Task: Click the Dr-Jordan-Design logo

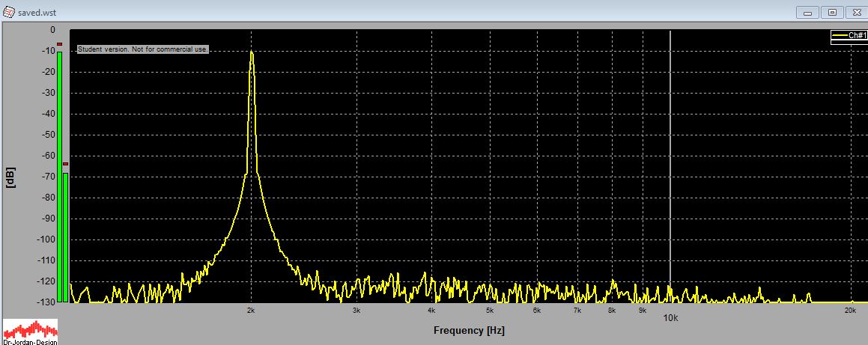Action: pyautogui.click(x=30, y=332)
